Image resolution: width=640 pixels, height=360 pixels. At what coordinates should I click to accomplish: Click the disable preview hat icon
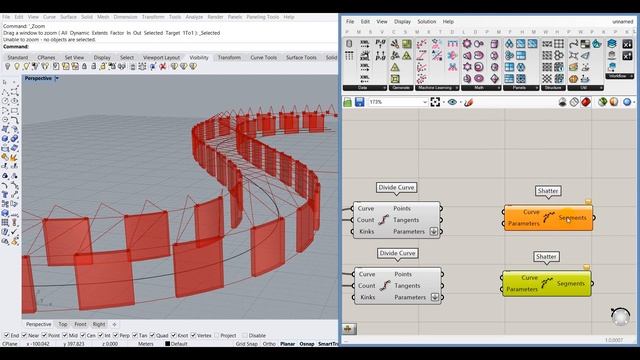tap(562, 102)
